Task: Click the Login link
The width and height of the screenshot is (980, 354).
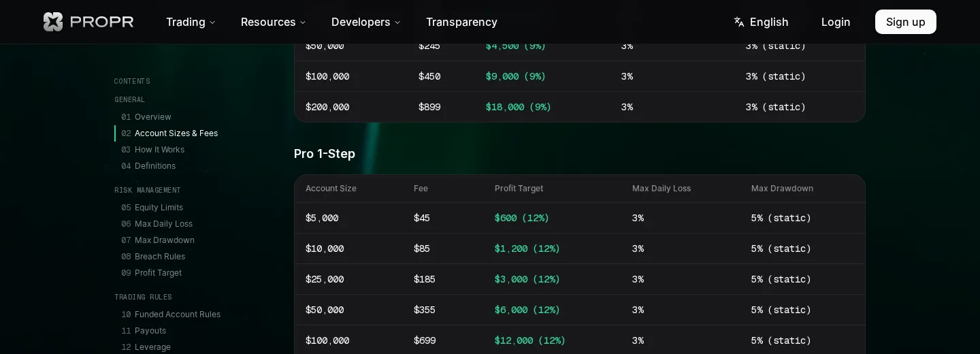Action: click(836, 22)
